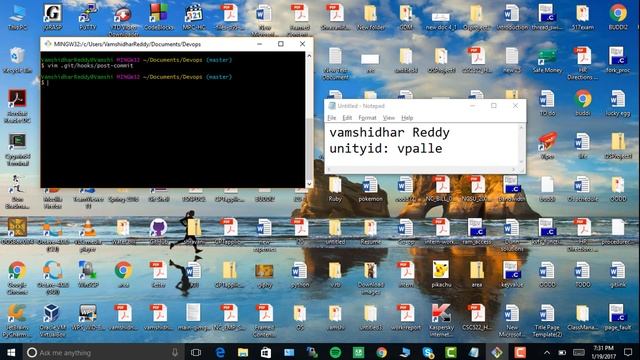Launch the PuTTY desktop shortcut

pos(88,17)
